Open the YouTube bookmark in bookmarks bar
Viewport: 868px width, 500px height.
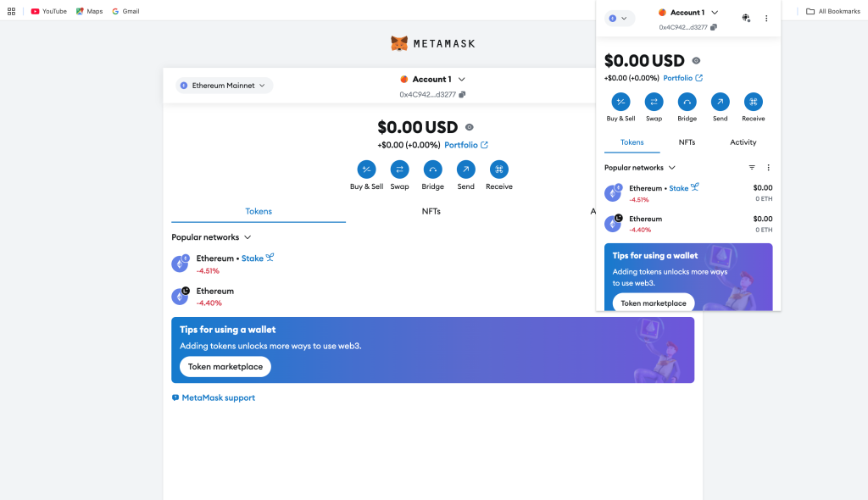pos(48,11)
